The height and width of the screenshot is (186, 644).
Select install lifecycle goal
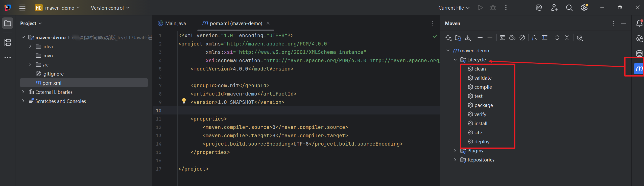click(478, 123)
